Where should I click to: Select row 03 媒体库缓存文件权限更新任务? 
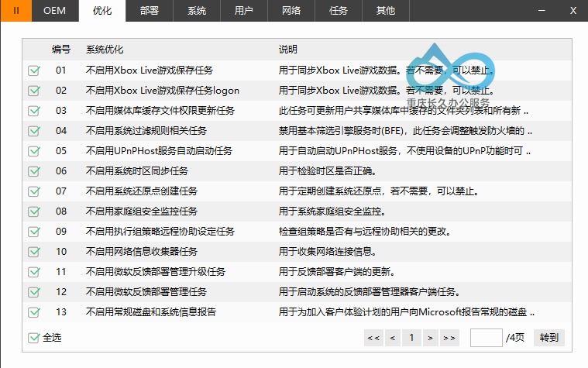tap(297, 111)
